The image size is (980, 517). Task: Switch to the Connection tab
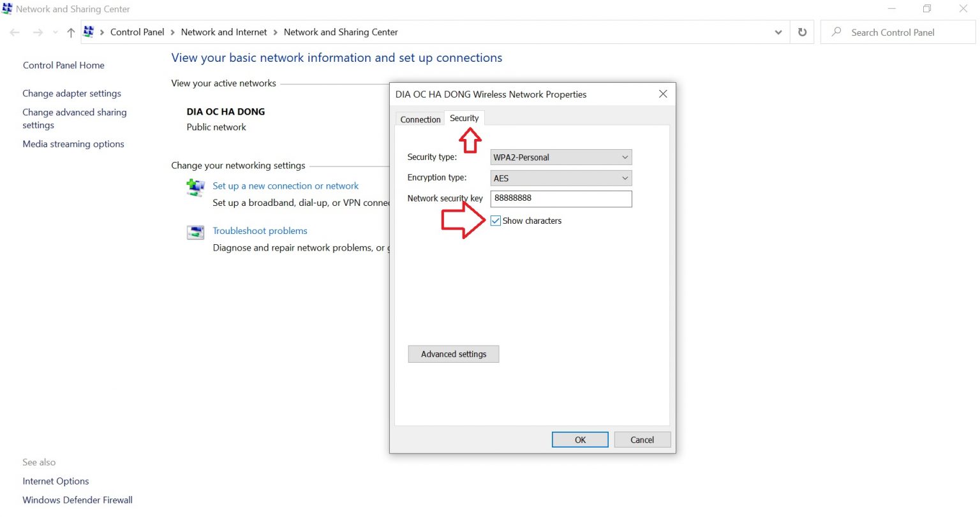click(x=420, y=119)
